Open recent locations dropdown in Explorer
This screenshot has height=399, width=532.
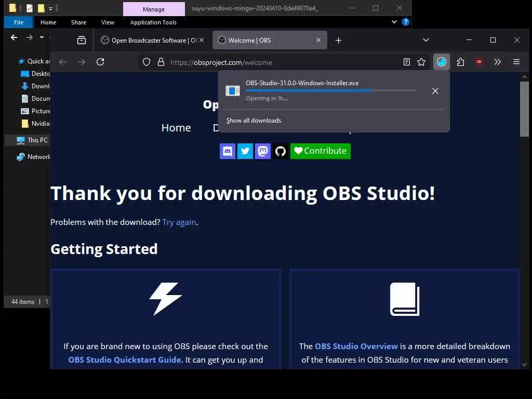42,37
